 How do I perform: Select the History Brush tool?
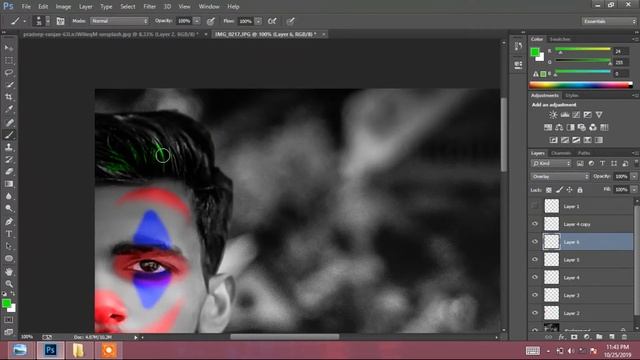[x=9, y=159]
